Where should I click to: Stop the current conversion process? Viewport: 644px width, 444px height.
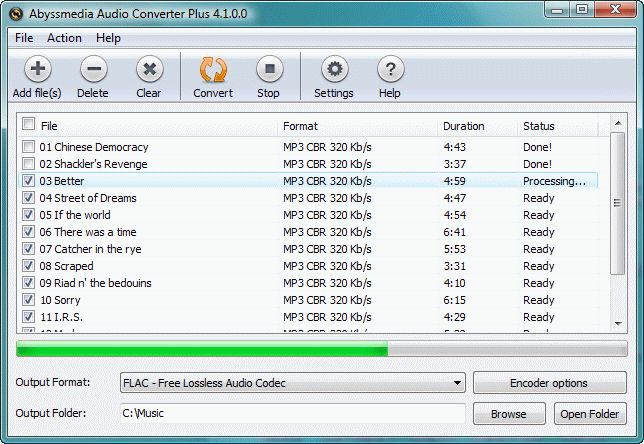[x=269, y=69]
